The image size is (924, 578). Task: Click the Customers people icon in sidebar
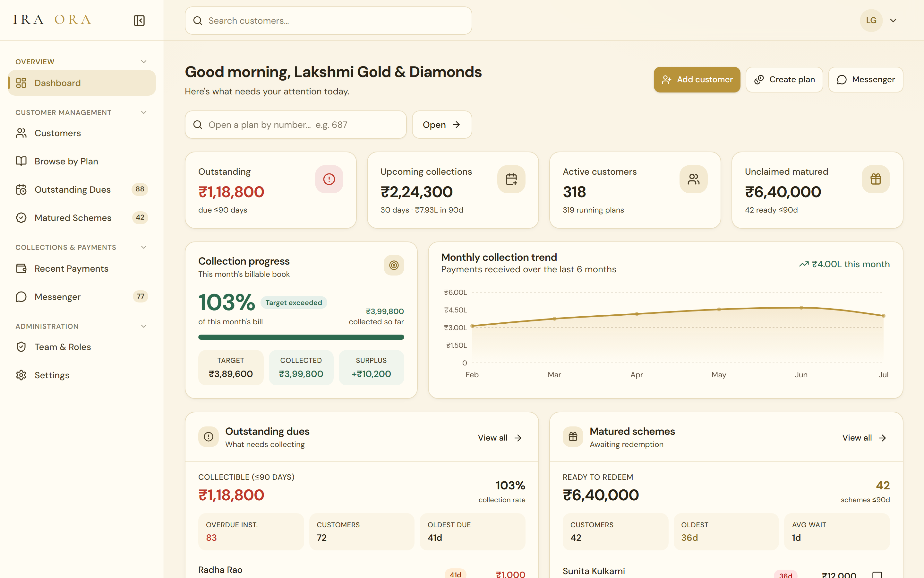point(21,133)
